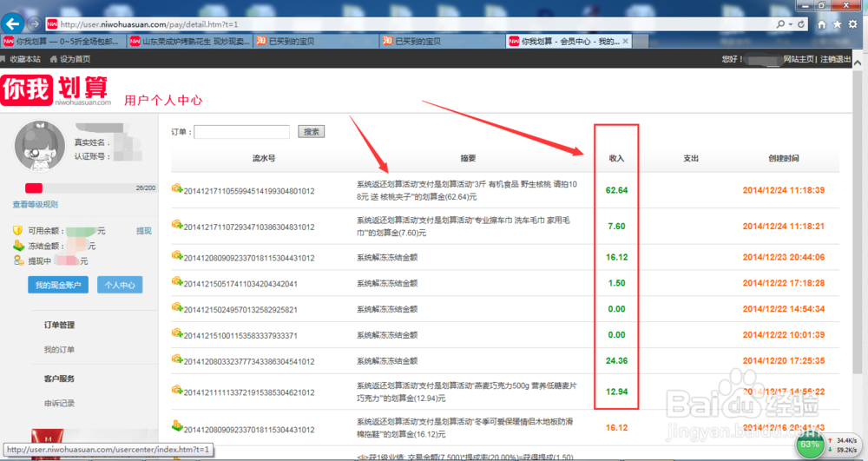
Task: Click coin icon of row 7.60
Action: click(177, 225)
